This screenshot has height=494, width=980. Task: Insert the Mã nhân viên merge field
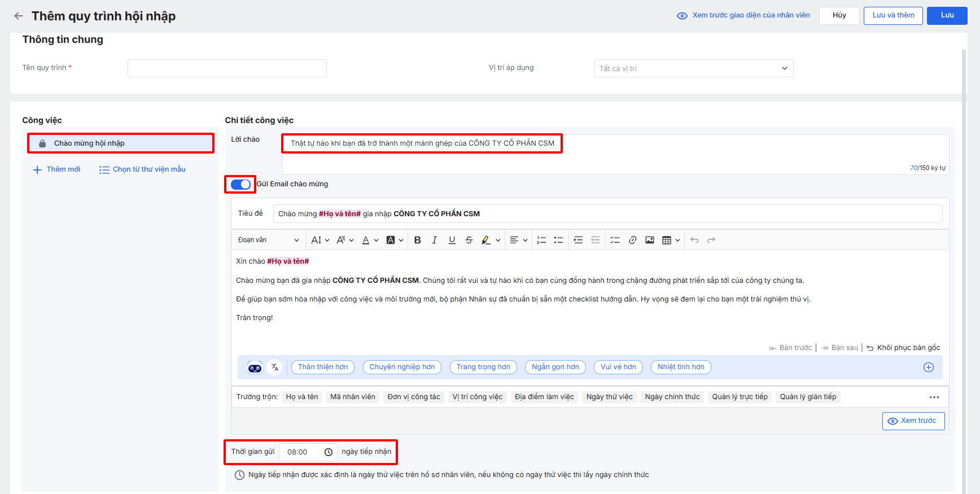(352, 397)
